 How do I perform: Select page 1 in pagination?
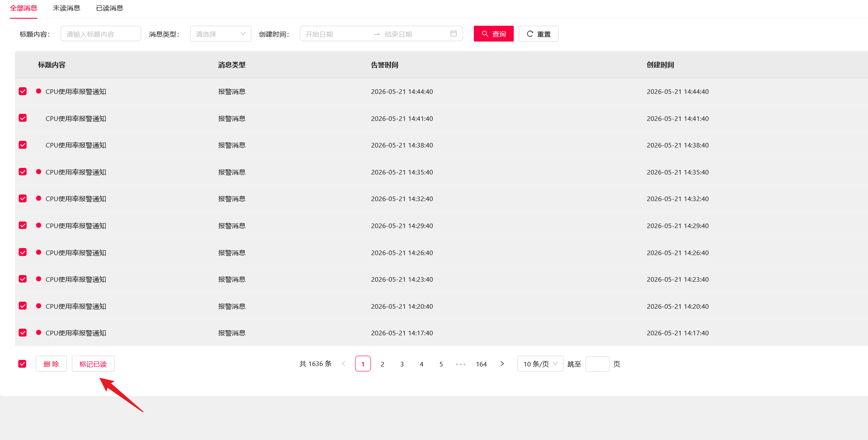click(x=363, y=364)
